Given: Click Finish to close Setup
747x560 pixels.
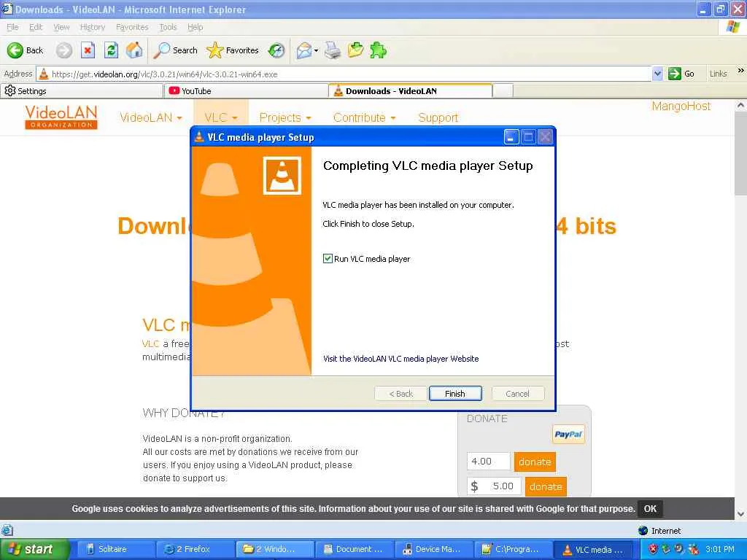Looking at the screenshot, I should coord(455,394).
